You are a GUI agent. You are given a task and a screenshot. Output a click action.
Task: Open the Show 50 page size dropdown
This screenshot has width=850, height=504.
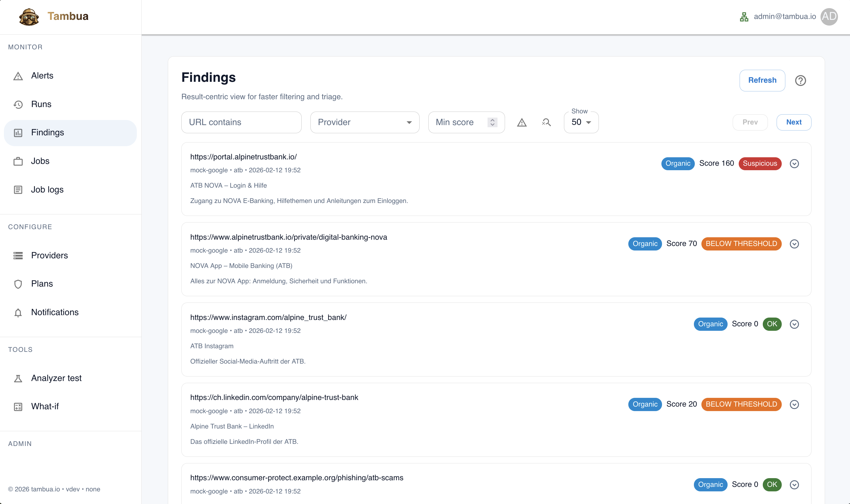coord(581,122)
